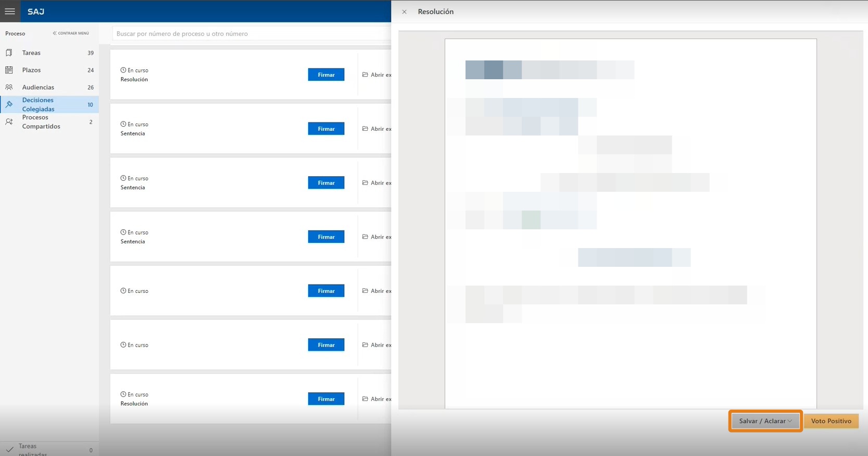Click Firmar for the second Sentencia
Viewport: 868px width, 456px height.
[326, 183]
